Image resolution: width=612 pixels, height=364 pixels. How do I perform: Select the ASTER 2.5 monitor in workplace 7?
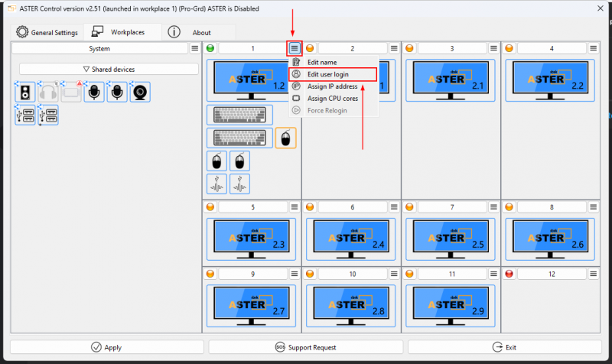tap(451, 239)
